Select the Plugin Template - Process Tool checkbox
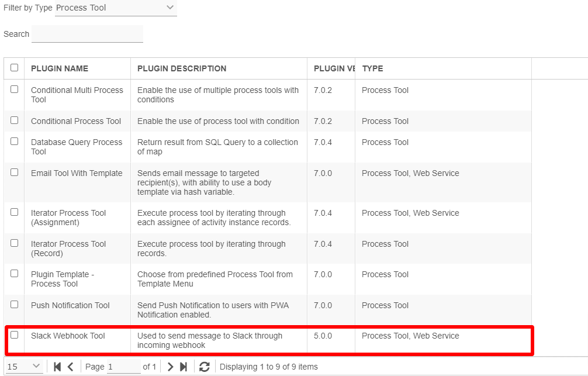The image size is (588, 376). [14, 274]
